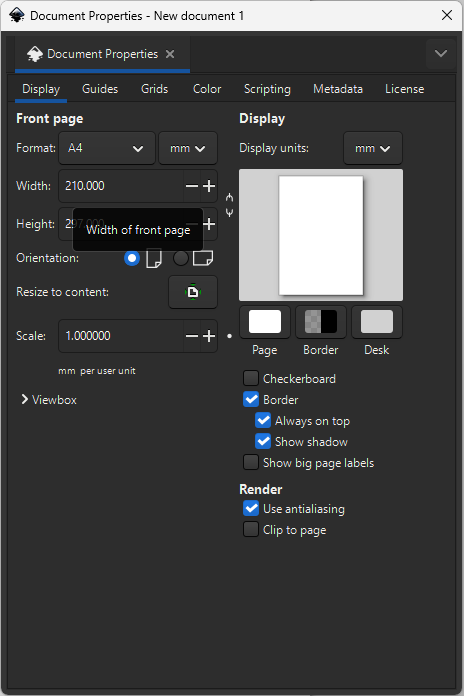Click the Width input field
Screen dimensions: 464x696
click(x=121, y=186)
